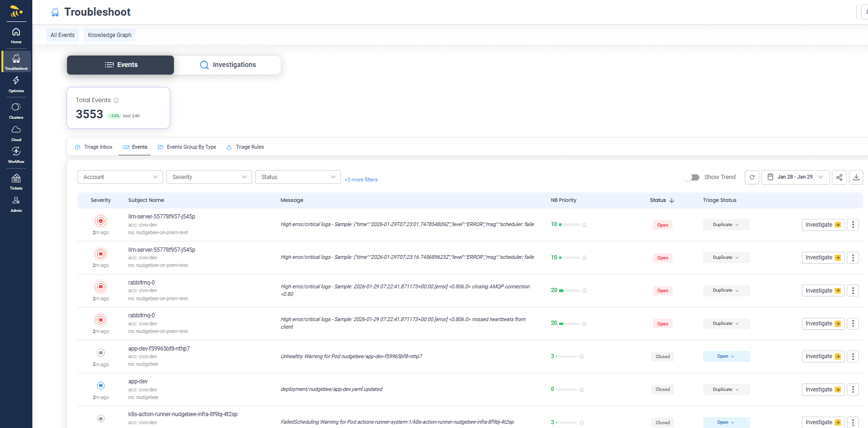Click the +3 more filters link
Image resolution: width=868 pixels, height=428 pixels.
(361, 179)
